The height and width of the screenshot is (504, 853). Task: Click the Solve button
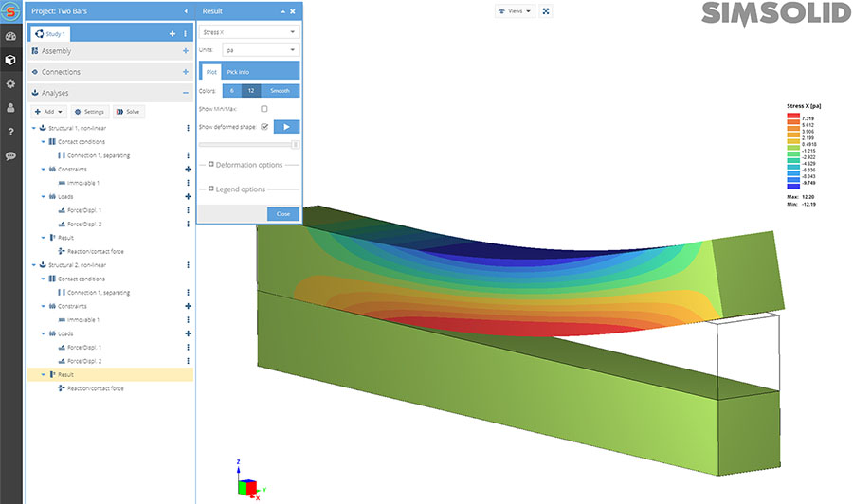[128, 112]
